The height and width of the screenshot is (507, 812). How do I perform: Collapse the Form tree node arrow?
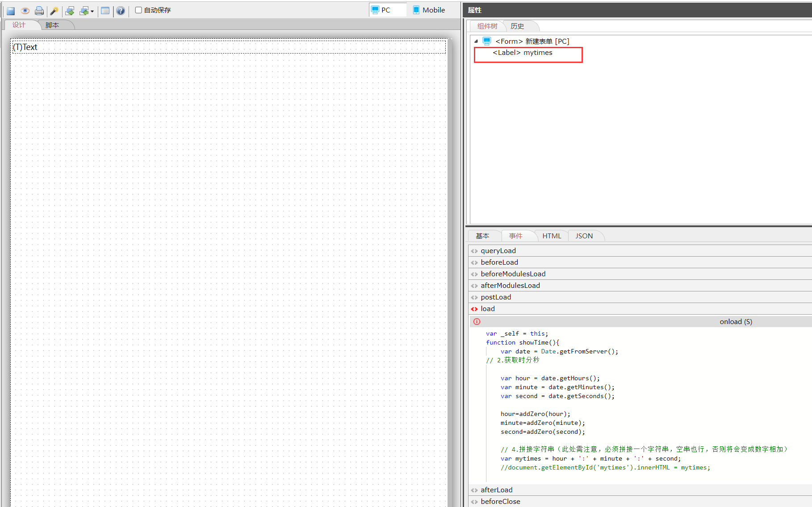(476, 41)
